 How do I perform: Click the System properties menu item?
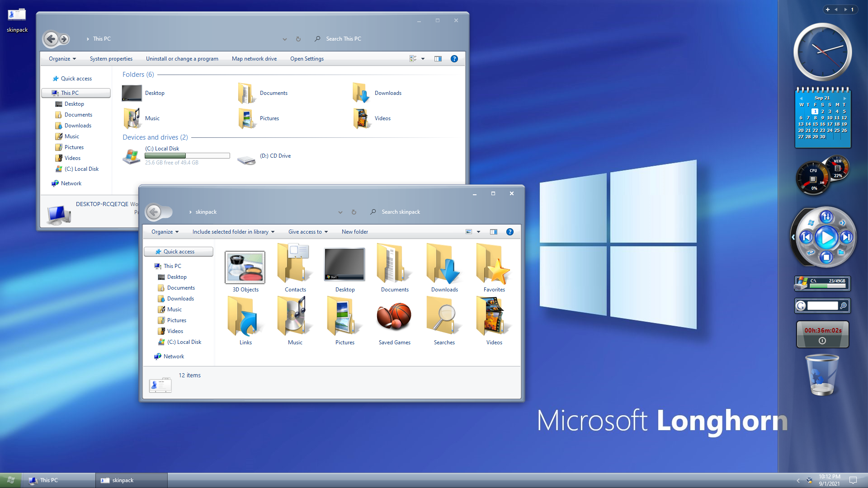111,59
